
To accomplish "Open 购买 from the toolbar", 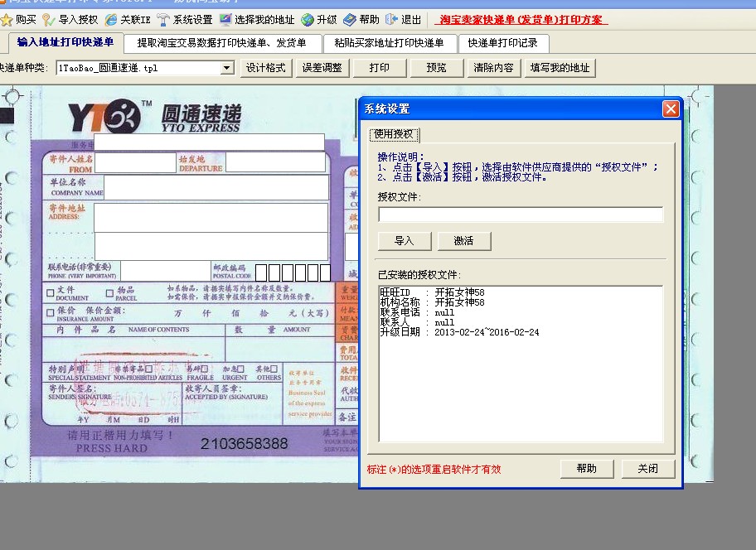I will coord(26,20).
